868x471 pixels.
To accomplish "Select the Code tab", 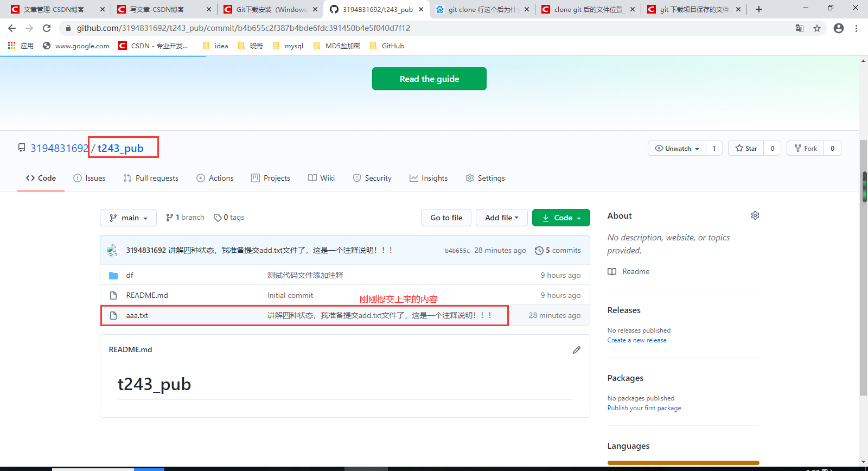I will point(41,178).
